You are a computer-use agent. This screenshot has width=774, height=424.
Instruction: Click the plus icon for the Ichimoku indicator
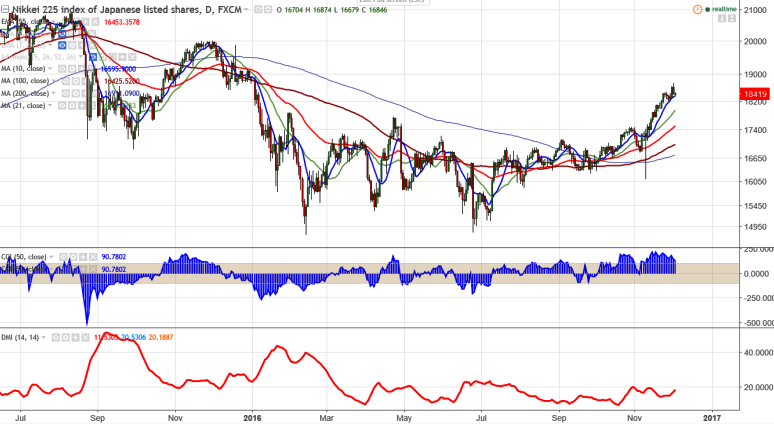coord(122,57)
